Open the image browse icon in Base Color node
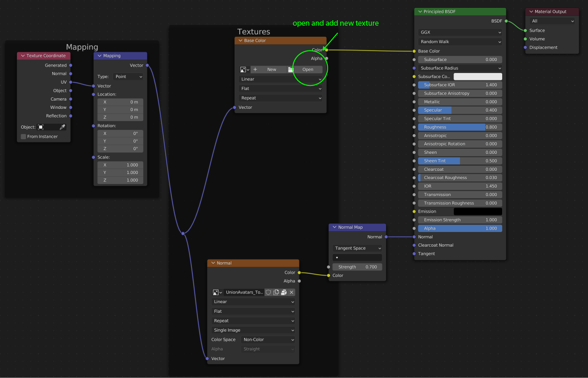The image size is (588, 378). click(x=245, y=69)
